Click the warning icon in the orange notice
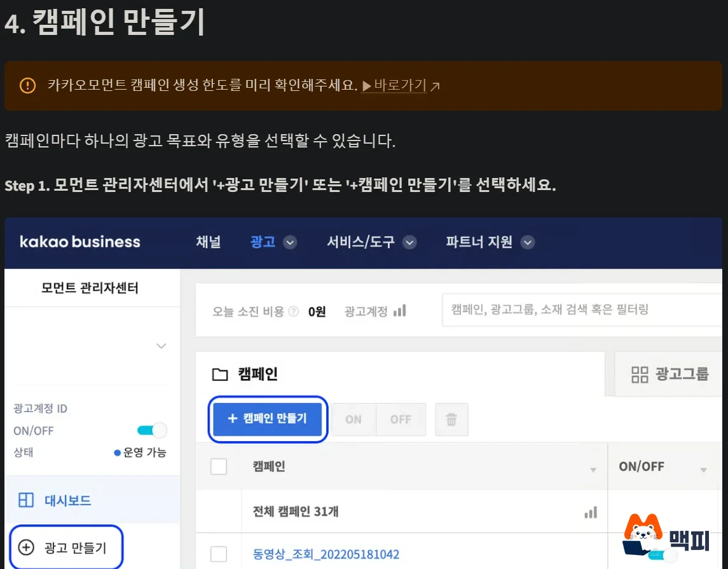The height and width of the screenshot is (569, 728). [27, 85]
